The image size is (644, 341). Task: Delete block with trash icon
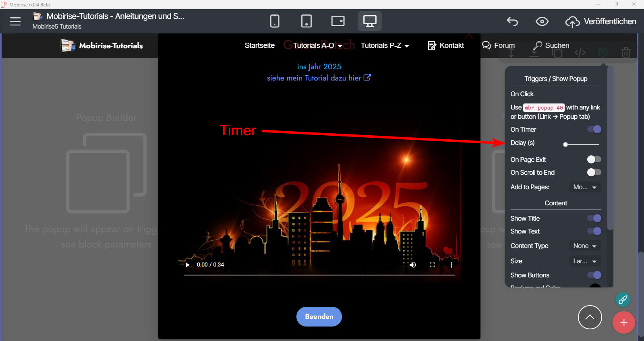(626, 52)
